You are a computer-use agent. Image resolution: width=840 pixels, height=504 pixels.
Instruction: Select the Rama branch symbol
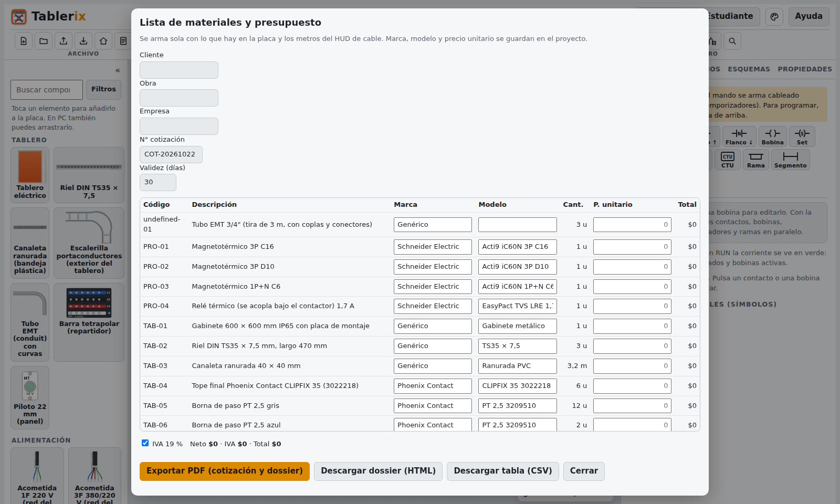point(756,160)
